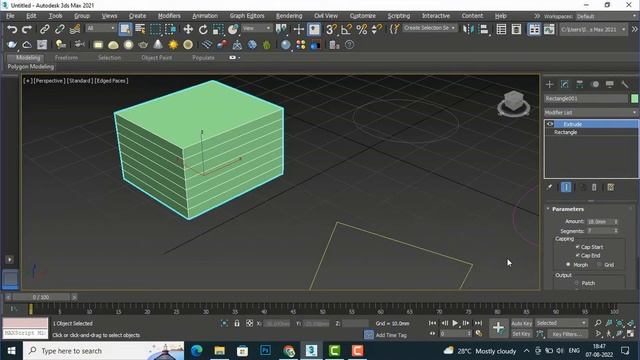Open the Hierarchy command panel tab
Image resolution: width=640 pixels, height=360 pixels.
point(580,84)
